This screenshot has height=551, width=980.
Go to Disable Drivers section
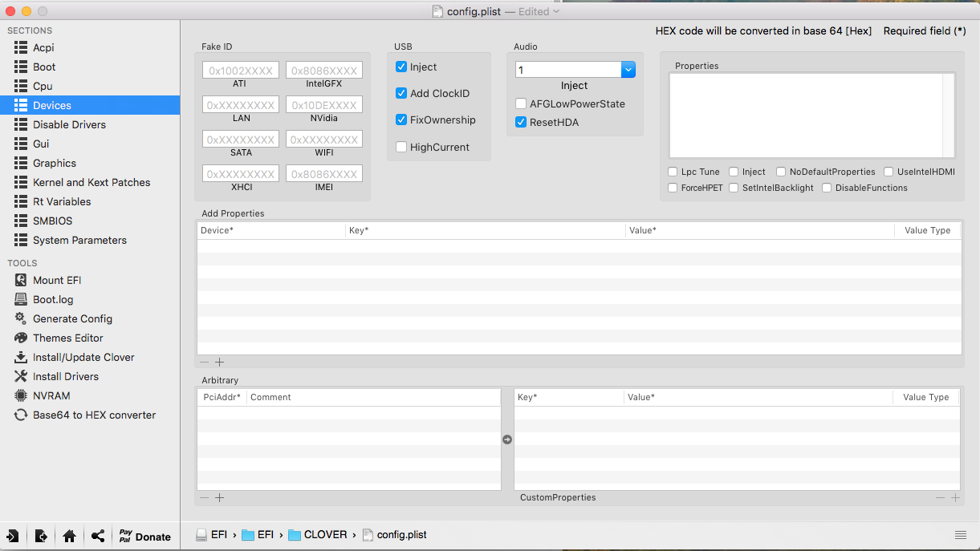[69, 124]
